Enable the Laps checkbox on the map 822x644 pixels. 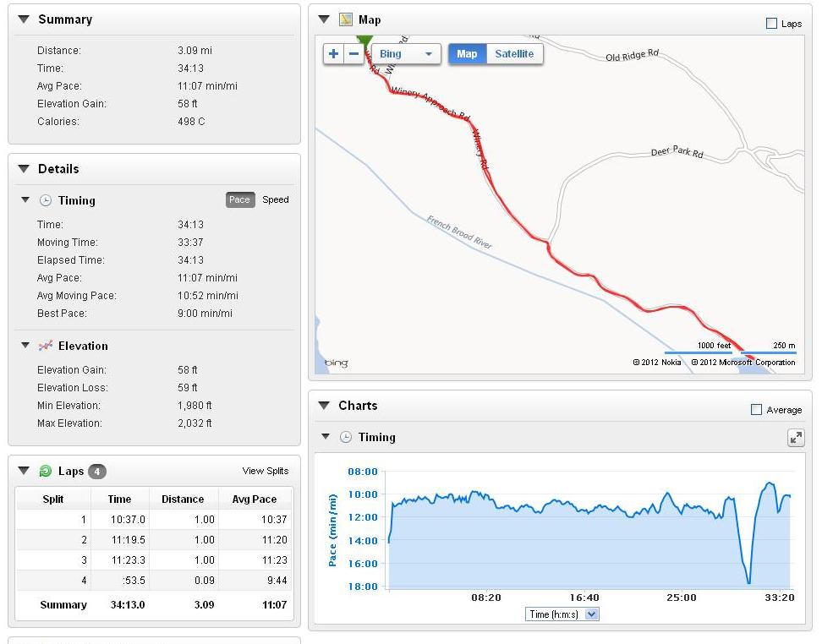pos(771,24)
